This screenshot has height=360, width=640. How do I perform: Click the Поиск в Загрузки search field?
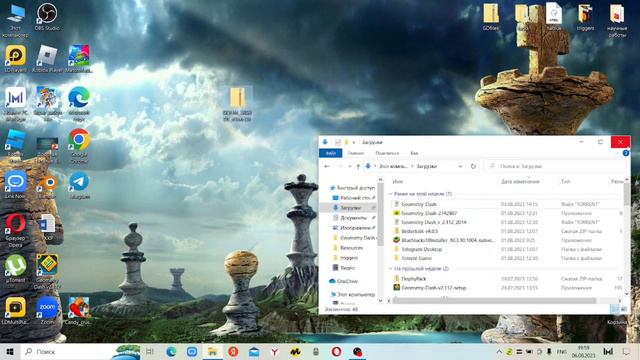(x=555, y=166)
